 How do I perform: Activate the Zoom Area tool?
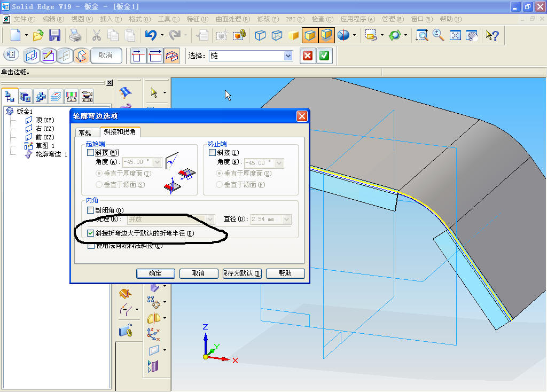pos(422,35)
